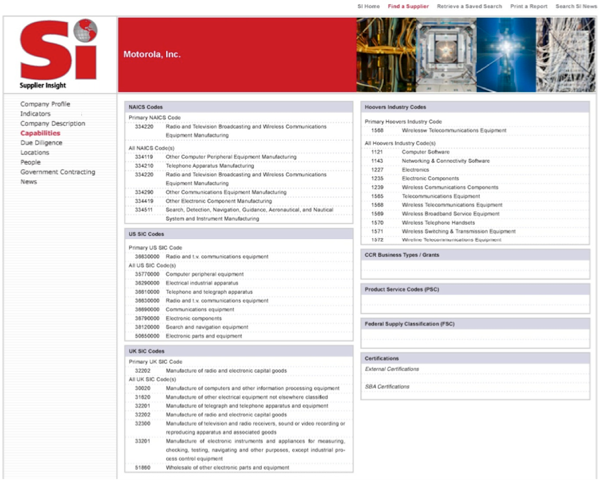Select NAICS code 334119 row
This screenshot has height=480, width=600.
(x=239, y=157)
